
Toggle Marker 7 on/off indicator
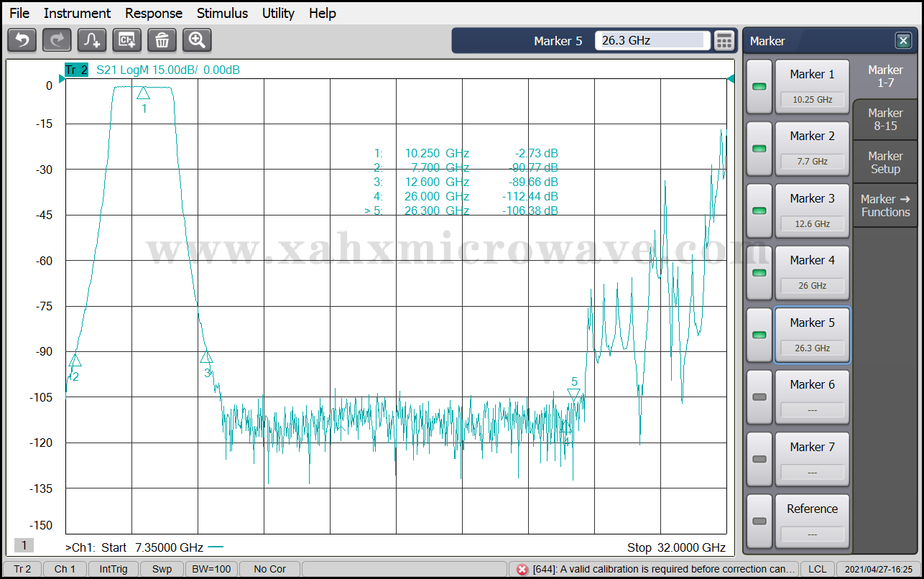[x=759, y=459]
